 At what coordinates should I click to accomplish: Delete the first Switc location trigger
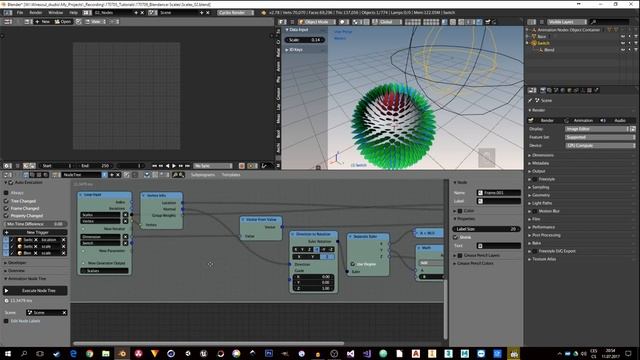pos(63,240)
